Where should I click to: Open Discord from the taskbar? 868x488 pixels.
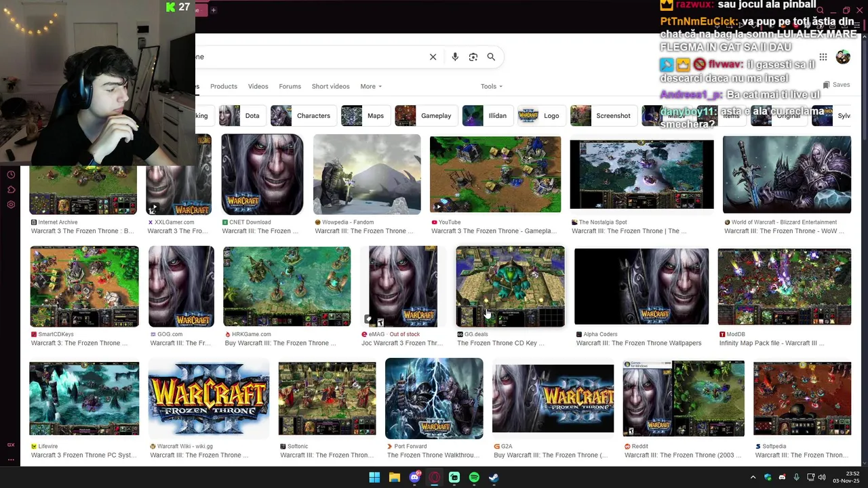click(x=414, y=477)
